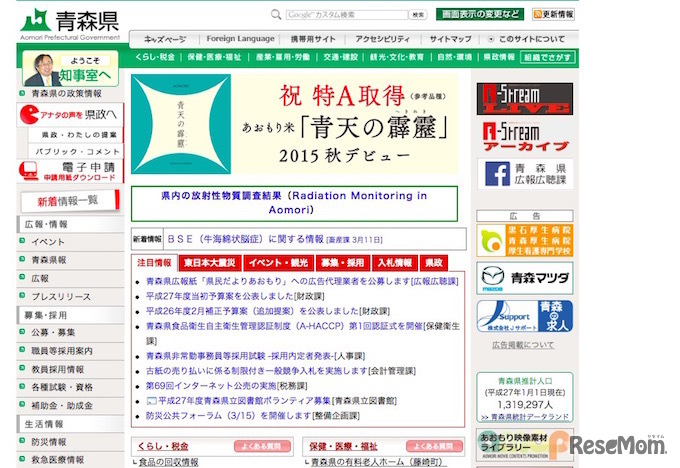Open 画面表示の変更など display settings

[480, 14]
